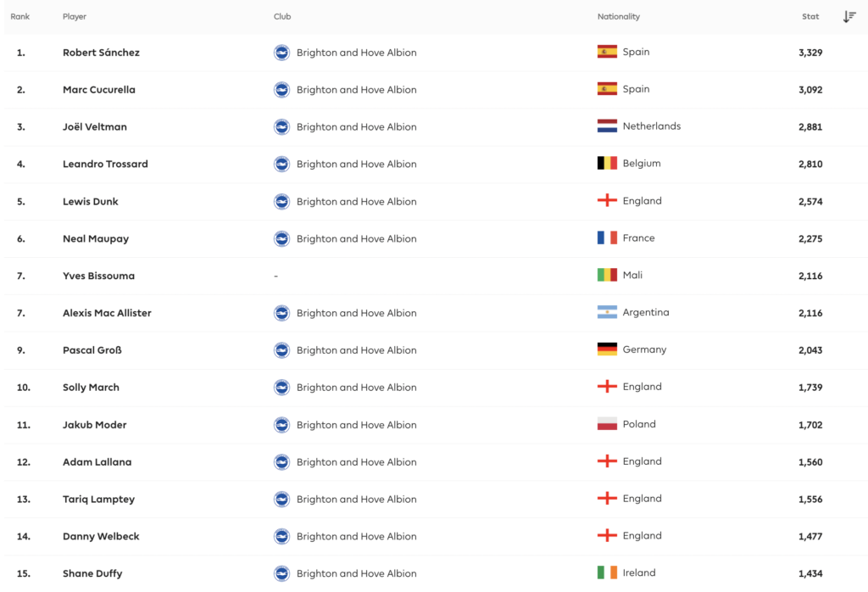Click Mali flag in Yves Bissouma row
The width and height of the screenshot is (868, 592).
coord(607,276)
